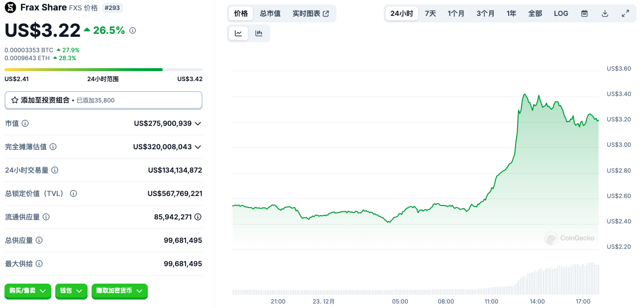Click the 24小时范围 price range bar
This screenshot has width=644, height=308.
pos(104,70)
